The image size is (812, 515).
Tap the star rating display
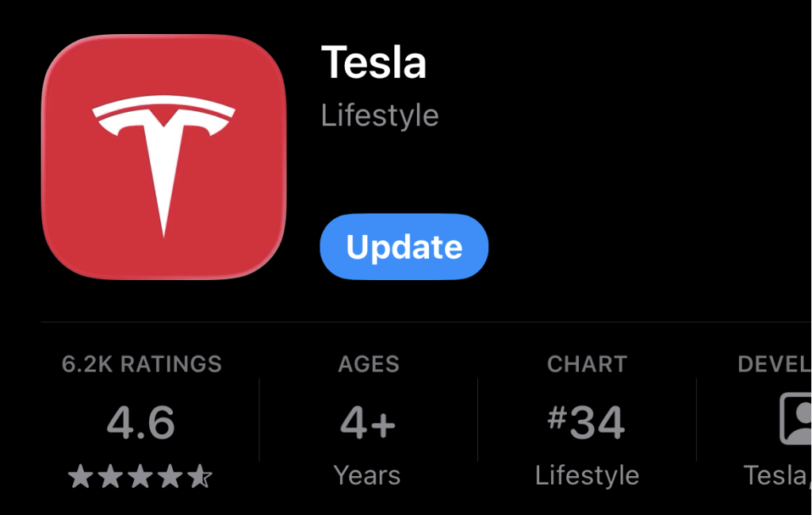[x=140, y=476]
